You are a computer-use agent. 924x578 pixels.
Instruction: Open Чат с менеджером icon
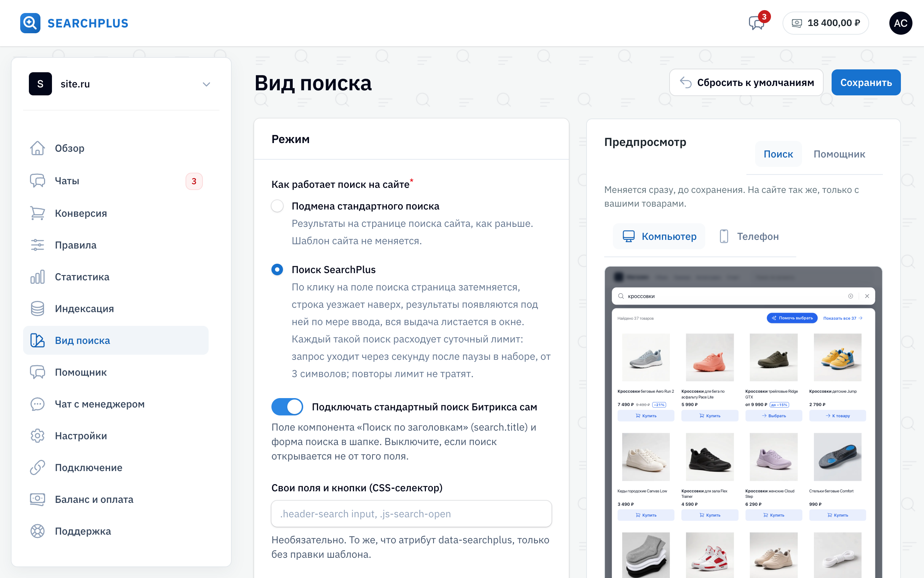[38, 404]
